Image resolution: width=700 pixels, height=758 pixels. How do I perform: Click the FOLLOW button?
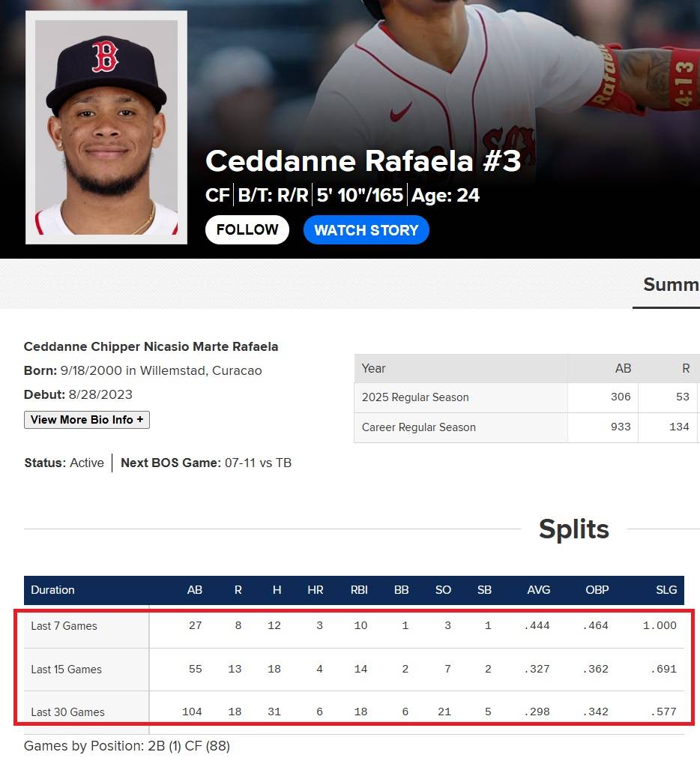pyautogui.click(x=247, y=230)
